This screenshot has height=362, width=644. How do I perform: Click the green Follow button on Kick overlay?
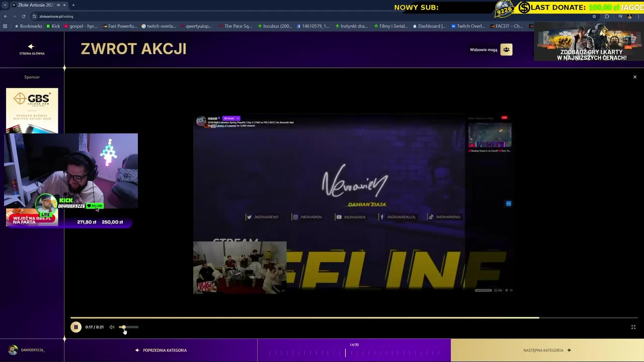[95, 206]
